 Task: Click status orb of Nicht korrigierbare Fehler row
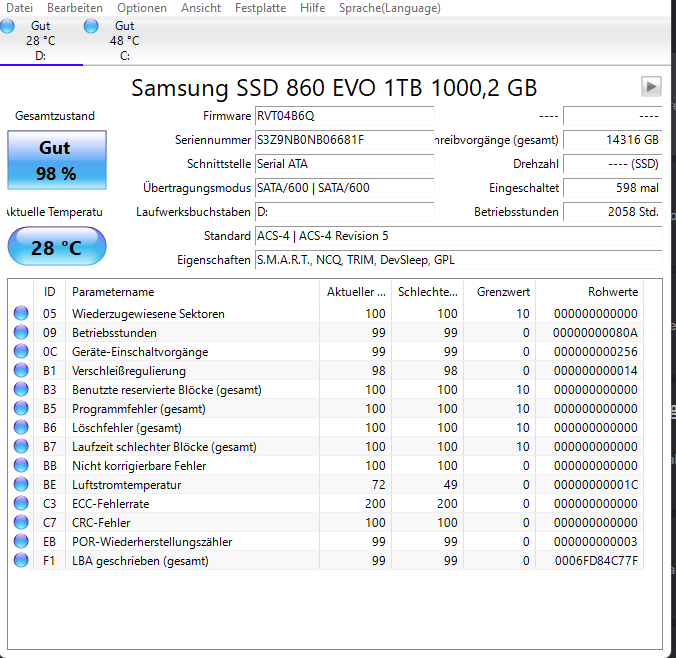tap(21, 465)
